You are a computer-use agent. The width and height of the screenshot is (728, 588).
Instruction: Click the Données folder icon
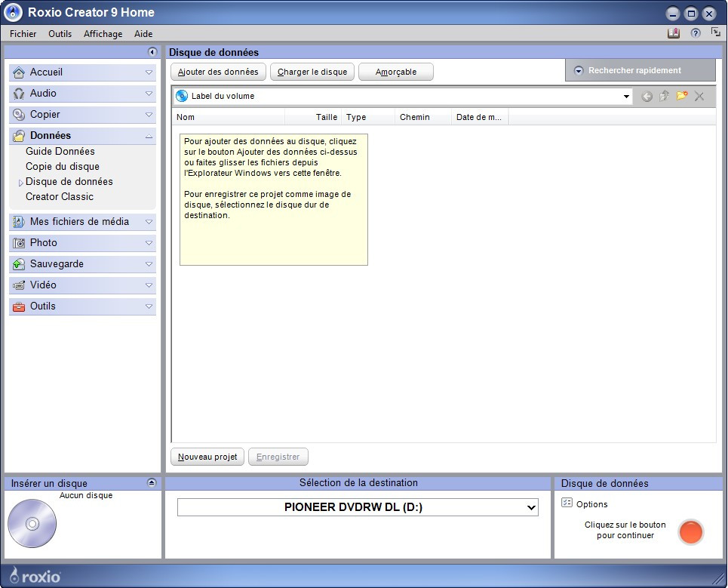pos(19,136)
